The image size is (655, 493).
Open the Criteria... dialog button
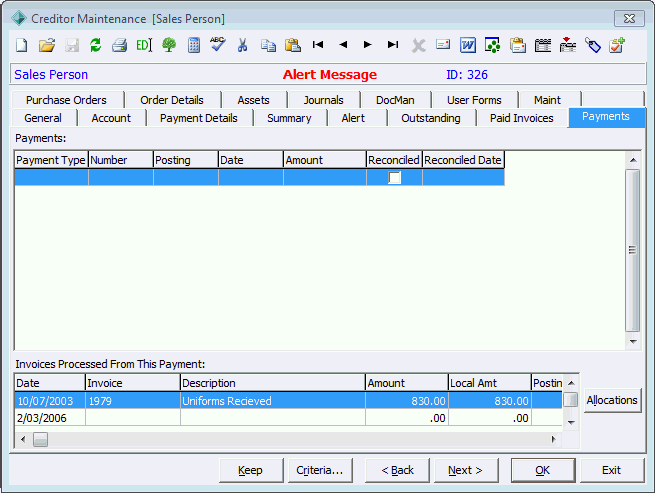click(x=320, y=470)
